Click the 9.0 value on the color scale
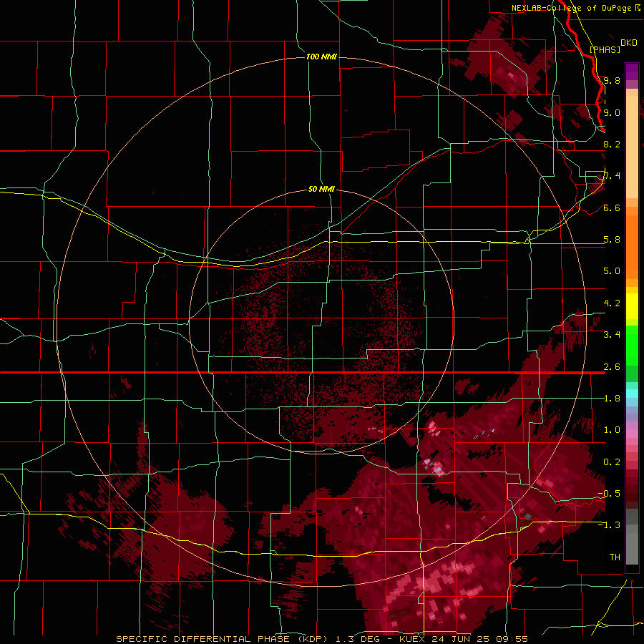644x644 pixels. point(612,112)
